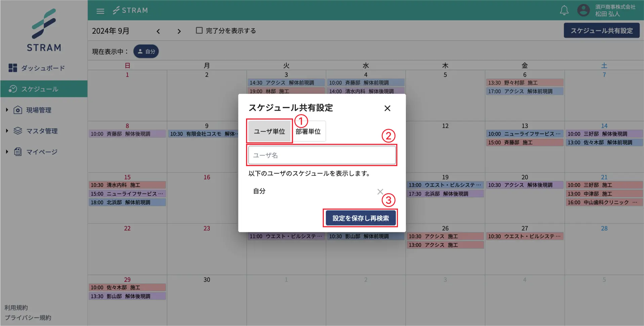This screenshot has height=326, width=644.
Task: Go to the previous month arrow
Action: 158,31
